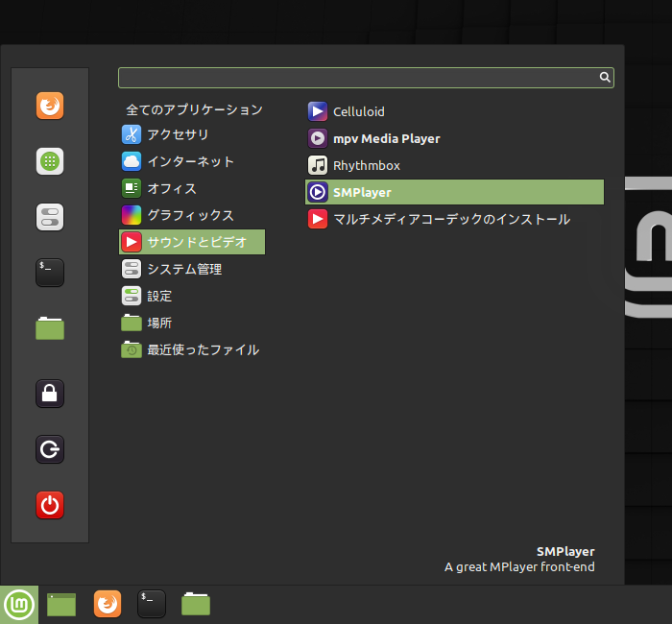Image resolution: width=672 pixels, height=624 pixels.
Task: Show desktop from the taskbar
Action: pyautogui.click(x=61, y=605)
